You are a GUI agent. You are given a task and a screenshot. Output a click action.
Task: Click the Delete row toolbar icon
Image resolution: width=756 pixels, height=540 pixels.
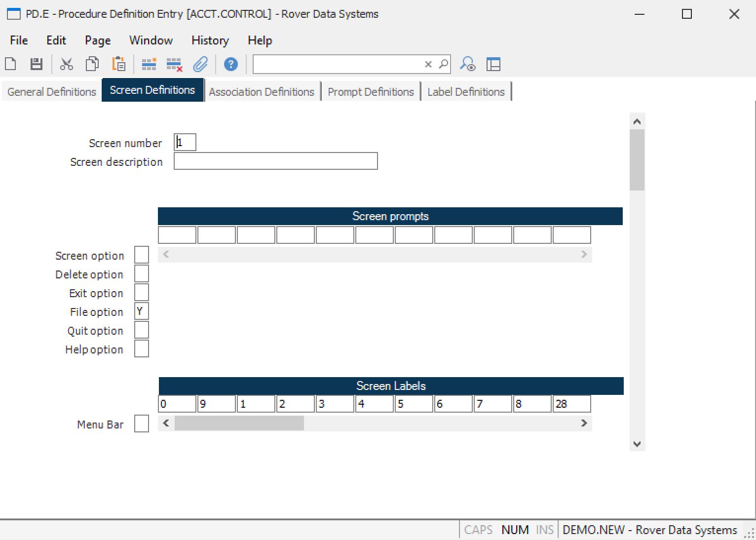click(x=174, y=64)
